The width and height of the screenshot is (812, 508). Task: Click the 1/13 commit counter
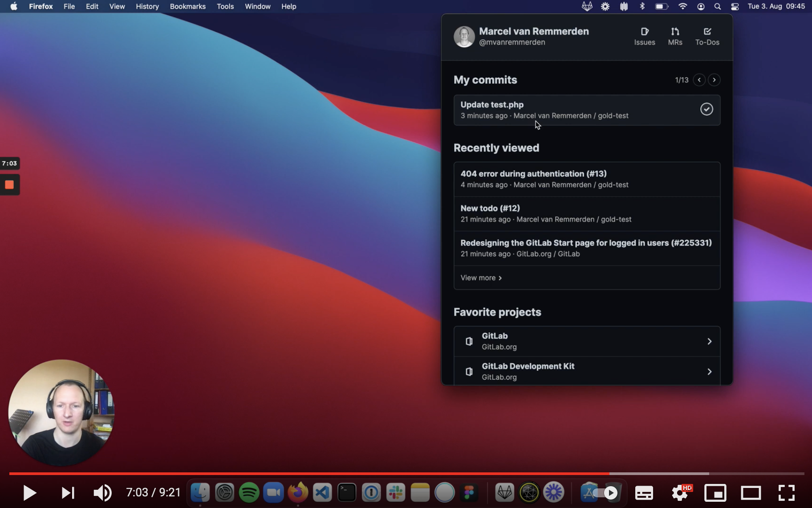[682, 80]
